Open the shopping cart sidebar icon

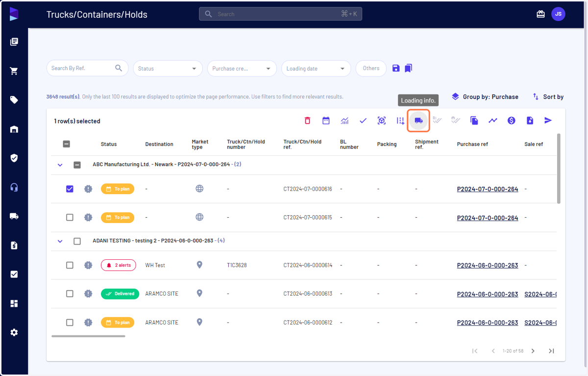click(x=14, y=71)
